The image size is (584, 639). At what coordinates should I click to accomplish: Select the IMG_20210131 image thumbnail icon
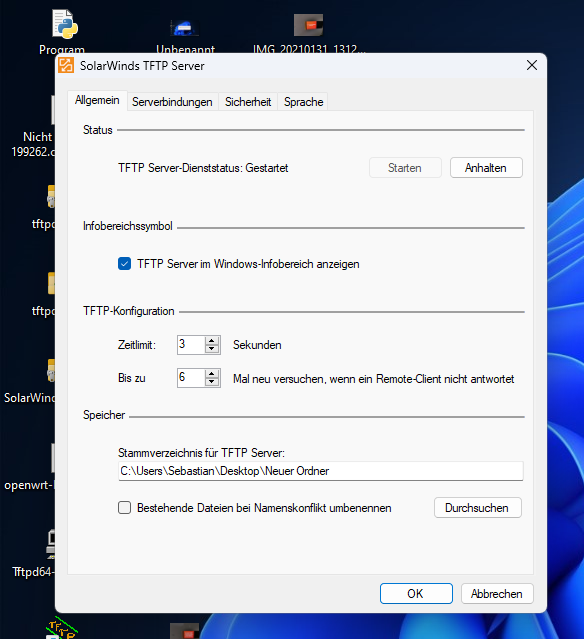pyautogui.click(x=309, y=25)
